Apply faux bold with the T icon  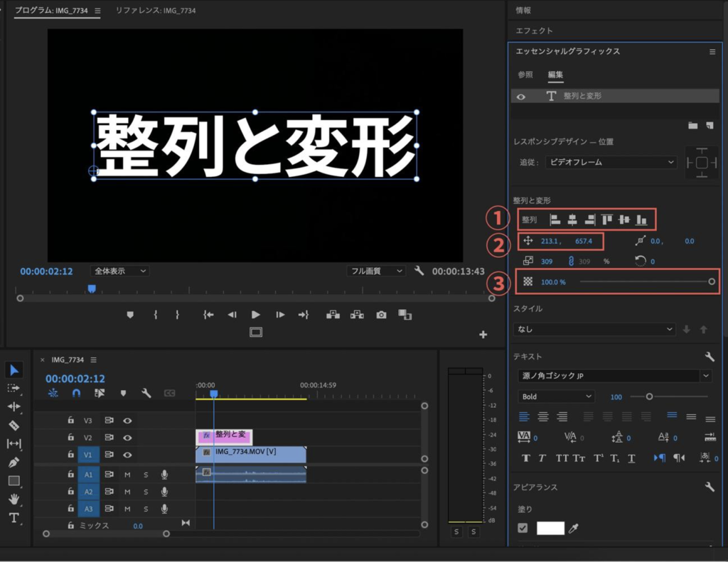pos(525,458)
